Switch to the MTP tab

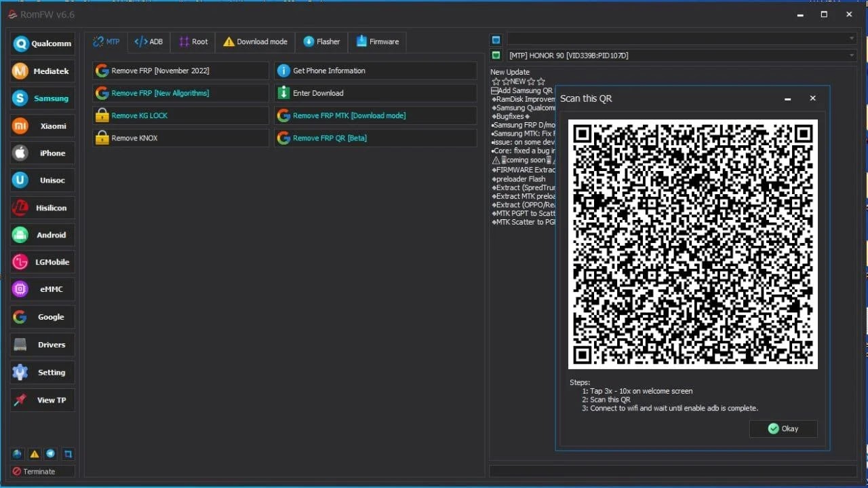coord(106,41)
